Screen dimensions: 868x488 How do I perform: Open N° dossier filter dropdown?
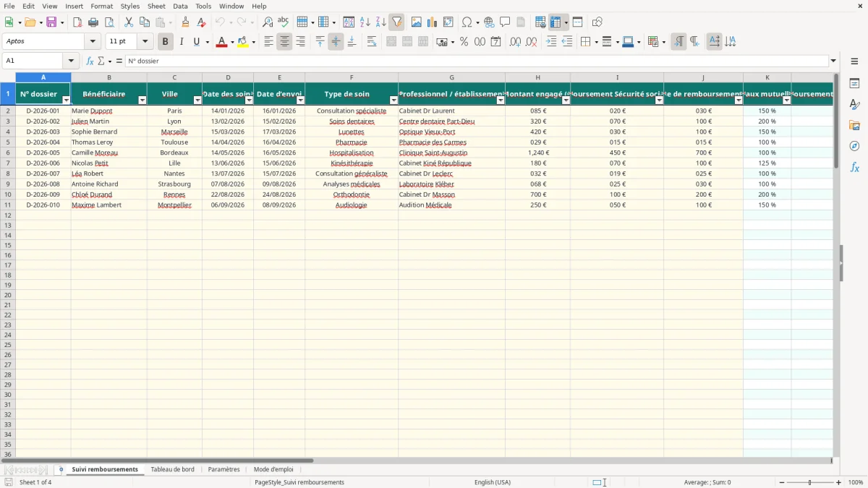pos(67,100)
